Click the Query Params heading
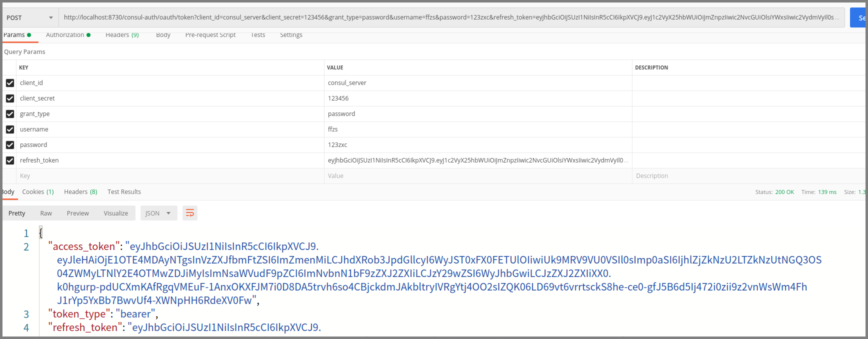868x339 pixels. [x=24, y=52]
